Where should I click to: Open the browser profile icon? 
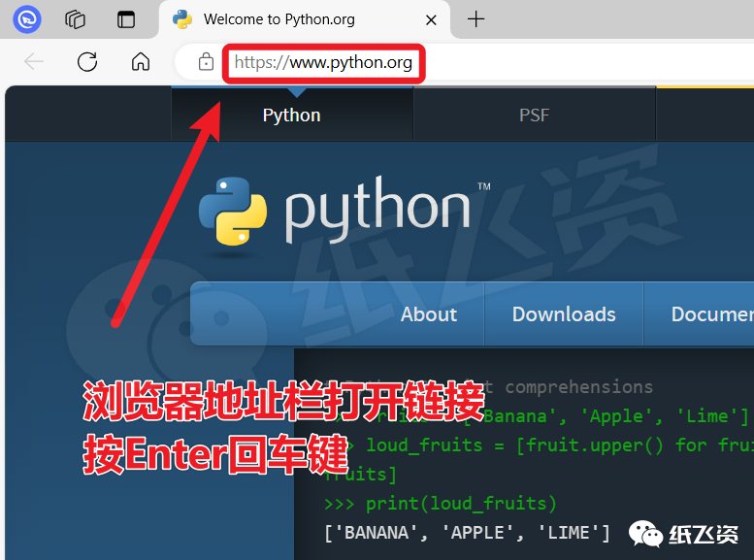tap(27, 19)
